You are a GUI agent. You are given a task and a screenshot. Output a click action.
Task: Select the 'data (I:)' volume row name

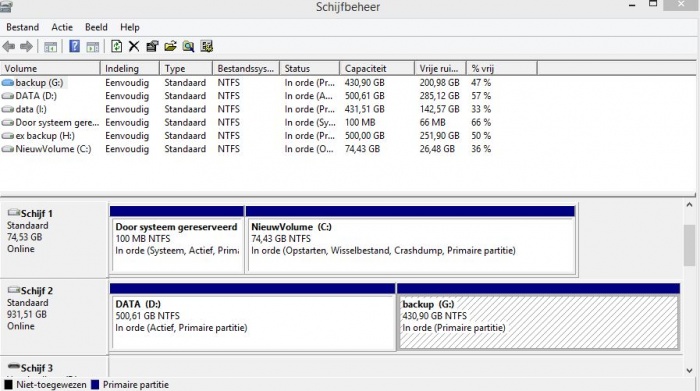31,109
